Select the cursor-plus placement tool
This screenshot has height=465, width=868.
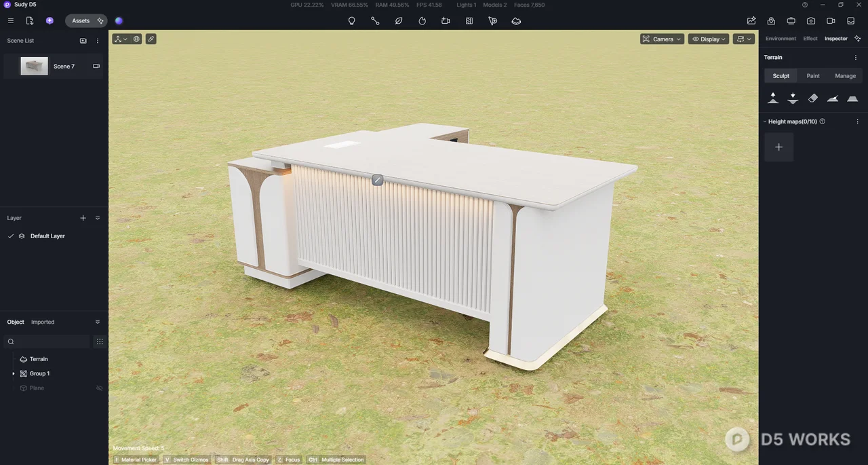click(x=493, y=21)
